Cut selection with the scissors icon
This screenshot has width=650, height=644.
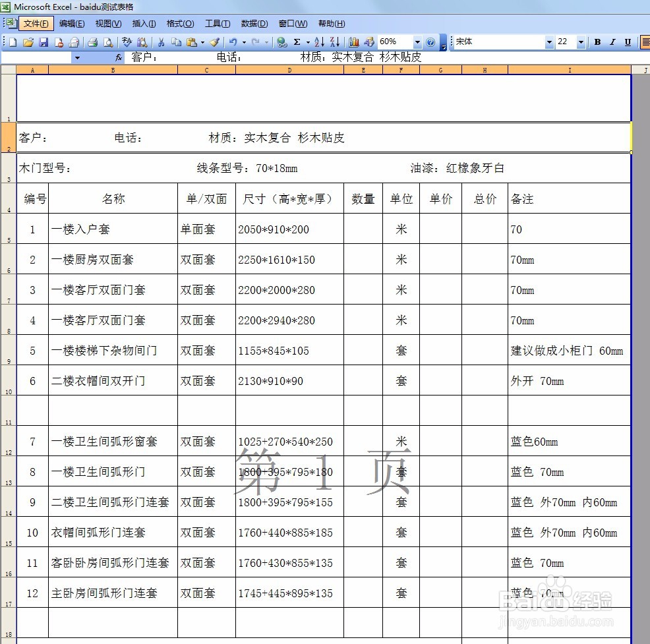(x=162, y=42)
